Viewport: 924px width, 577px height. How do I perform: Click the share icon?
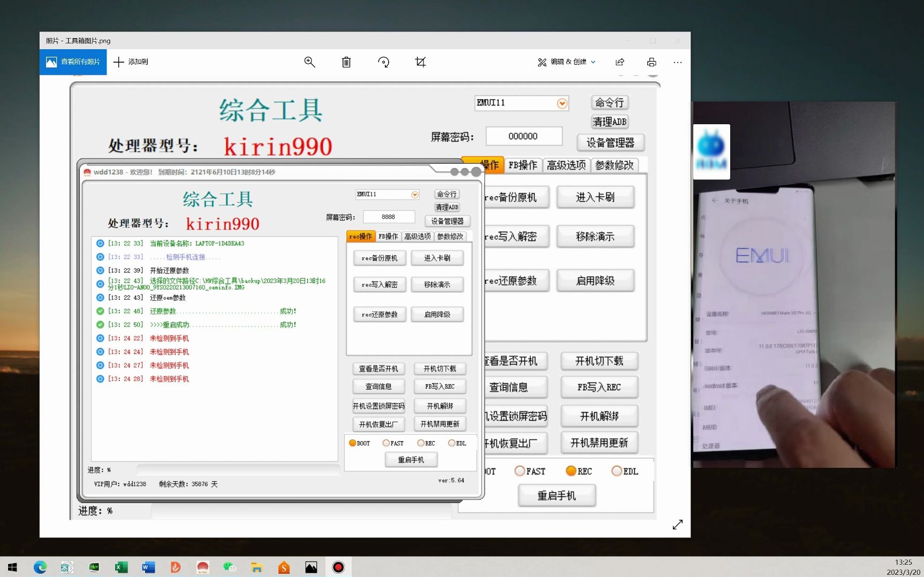tap(619, 62)
